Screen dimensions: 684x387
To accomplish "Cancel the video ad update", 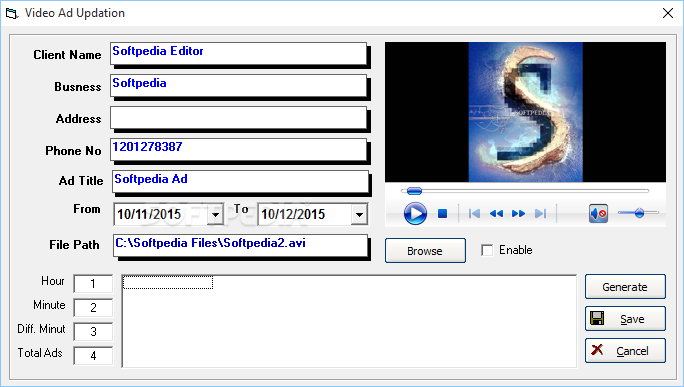I will point(625,351).
